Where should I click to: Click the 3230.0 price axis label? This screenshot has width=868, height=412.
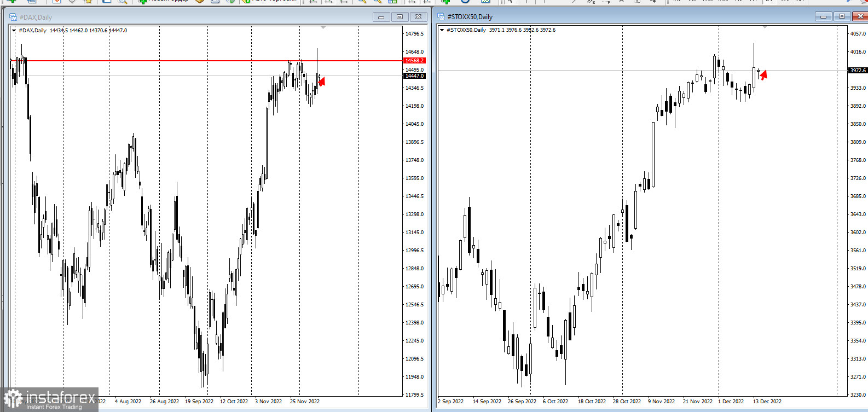(x=858, y=395)
